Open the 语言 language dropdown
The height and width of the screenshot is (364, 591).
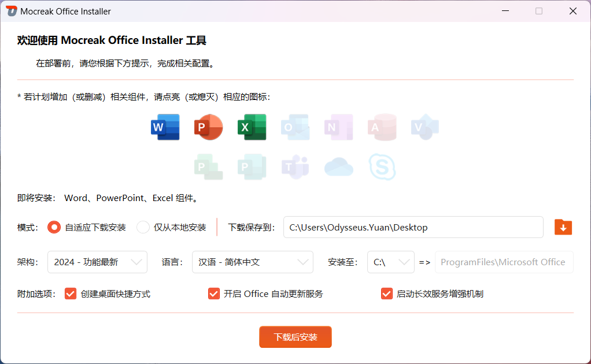point(253,262)
